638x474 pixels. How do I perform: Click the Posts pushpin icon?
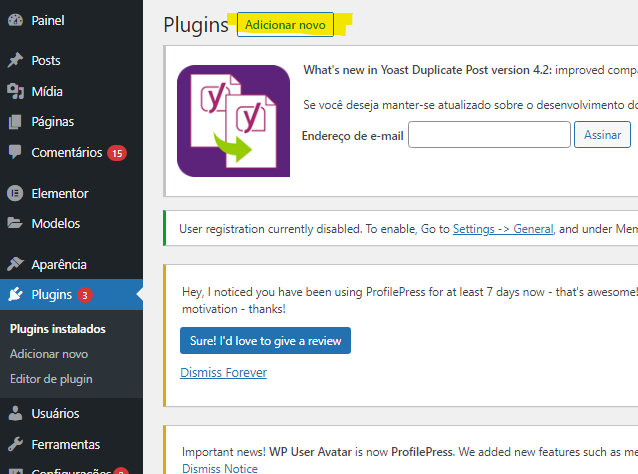pyautogui.click(x=15, y=61)
